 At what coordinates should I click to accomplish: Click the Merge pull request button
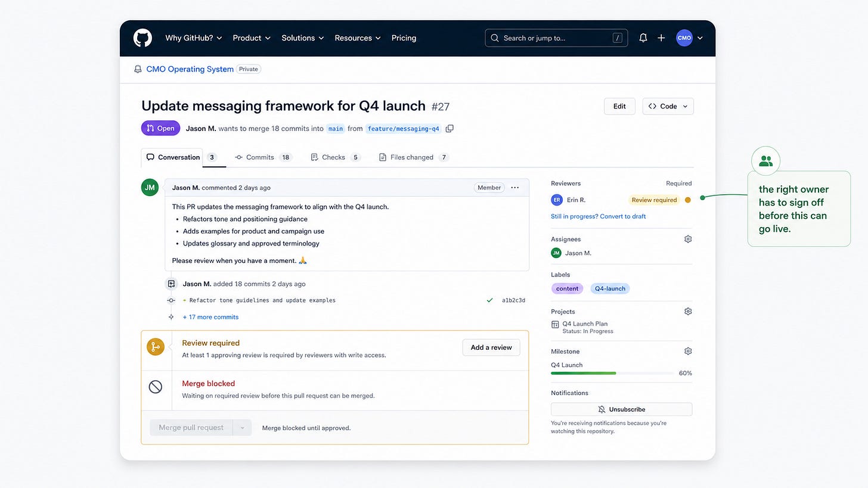click(191, 428)
